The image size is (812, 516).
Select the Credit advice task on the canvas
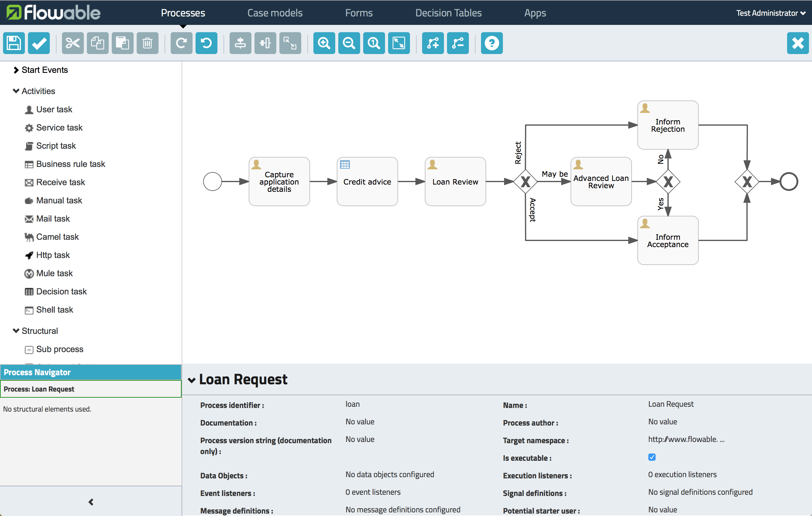pyautogui.click(x=367, y=182)
